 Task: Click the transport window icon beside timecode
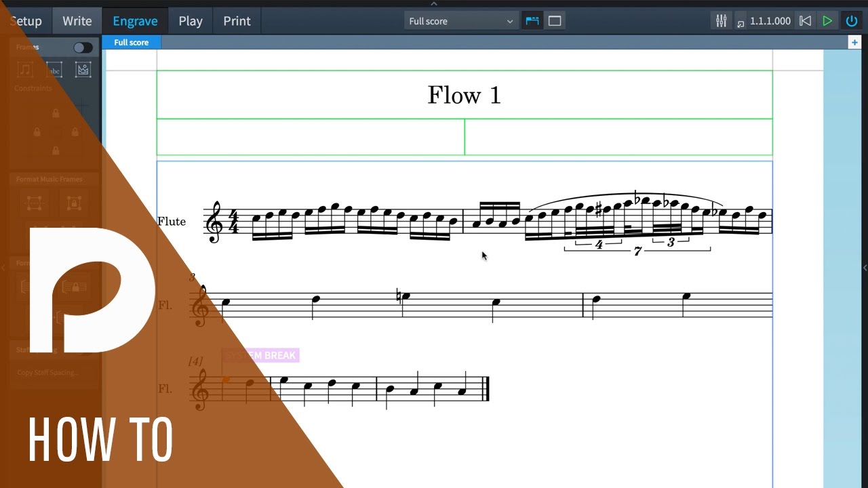pos(741,23)
